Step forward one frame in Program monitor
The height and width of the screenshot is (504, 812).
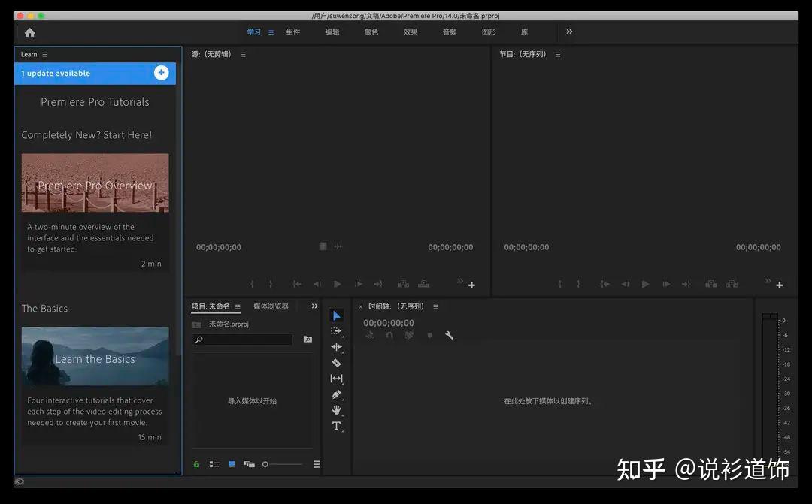click(666, 284)
